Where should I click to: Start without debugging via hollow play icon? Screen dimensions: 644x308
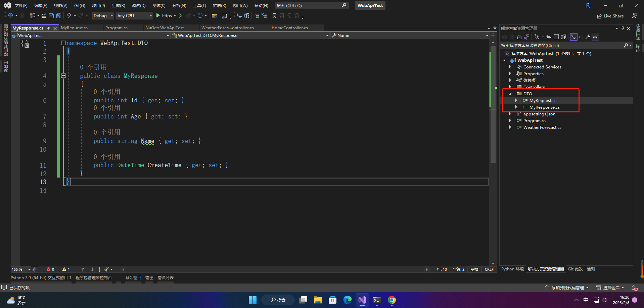pos(181,16)
